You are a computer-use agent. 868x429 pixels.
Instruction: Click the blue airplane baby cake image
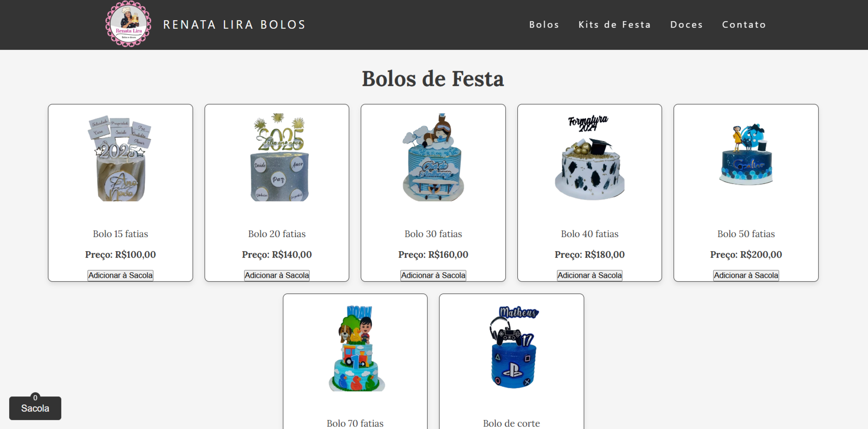[433, 157]
